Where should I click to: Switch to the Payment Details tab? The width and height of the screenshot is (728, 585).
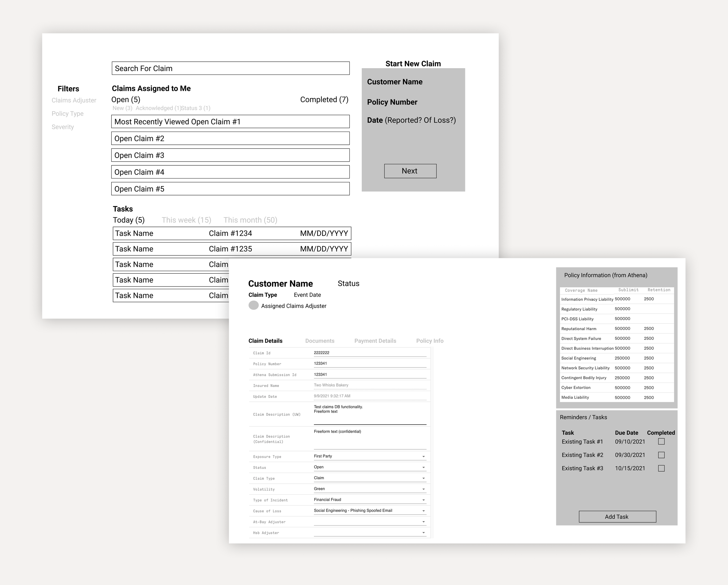click(375, 341)
